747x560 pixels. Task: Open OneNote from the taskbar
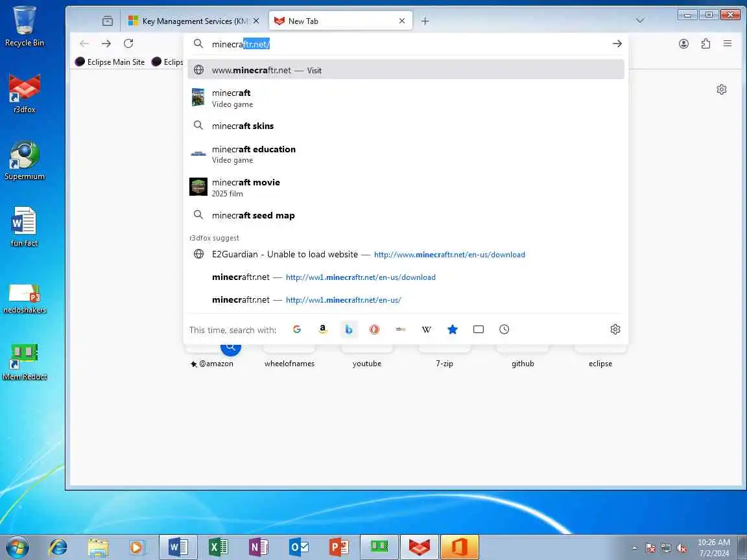coord(258,547)
